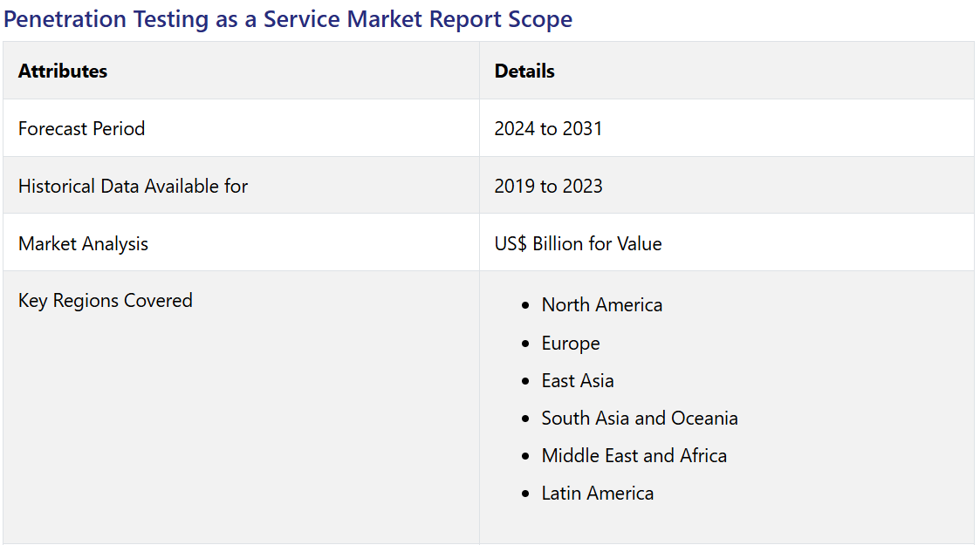The height and width of the screenshot is (545, 980).
Task: Click the Europe list item
Action: [570, 344]
